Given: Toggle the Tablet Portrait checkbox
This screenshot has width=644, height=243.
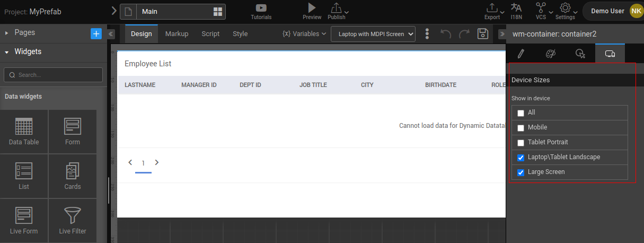Looking at the screenshot, I should point(521,143).
